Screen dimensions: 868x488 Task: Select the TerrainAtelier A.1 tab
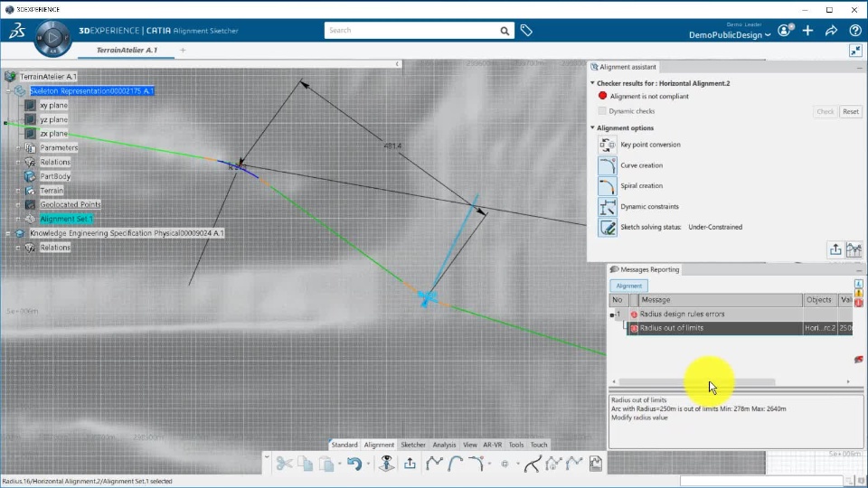coord(127,51)
